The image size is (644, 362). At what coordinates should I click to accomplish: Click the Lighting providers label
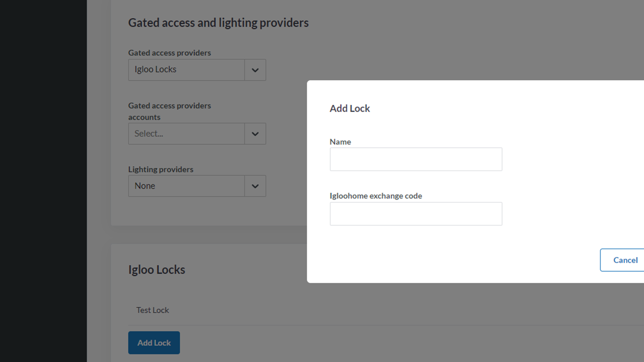(161, 169)
